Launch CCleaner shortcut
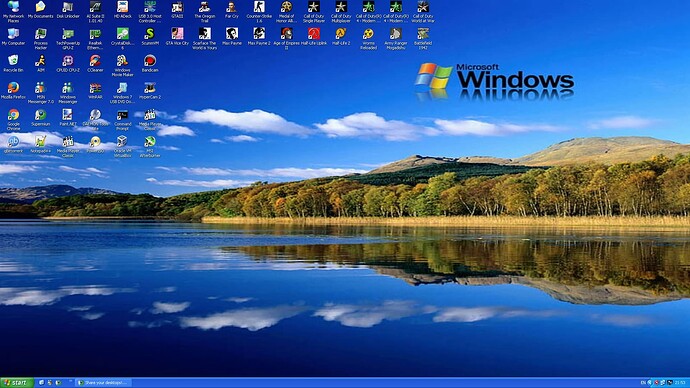The height and width of the screenshot is (388, 690). point(95,64)
